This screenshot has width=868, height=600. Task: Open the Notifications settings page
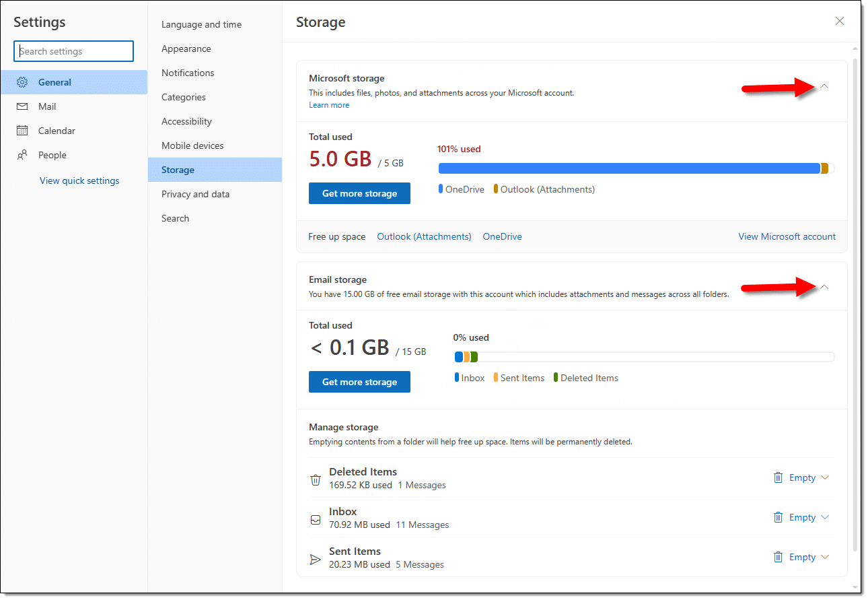pyautogui.click(x=188, y=73)
